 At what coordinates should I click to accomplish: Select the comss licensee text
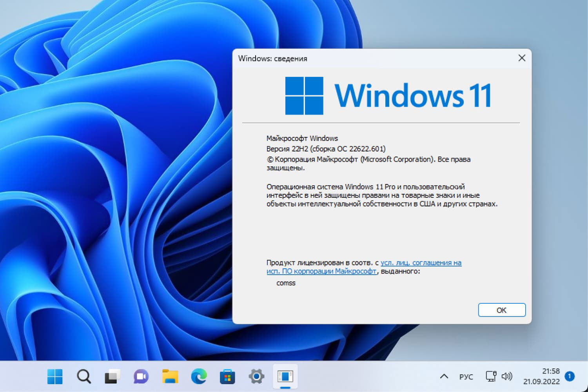click(285, 283)
